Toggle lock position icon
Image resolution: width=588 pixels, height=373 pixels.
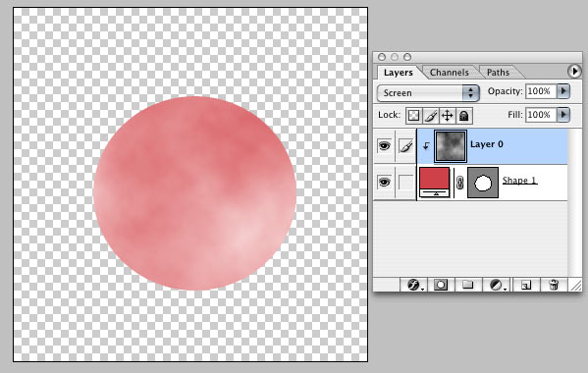[447, 116]
